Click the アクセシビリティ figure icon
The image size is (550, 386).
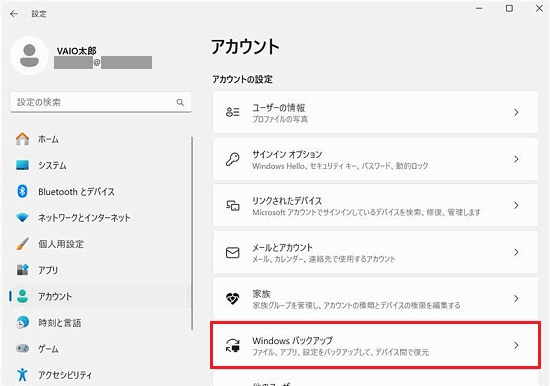(22, 374)
